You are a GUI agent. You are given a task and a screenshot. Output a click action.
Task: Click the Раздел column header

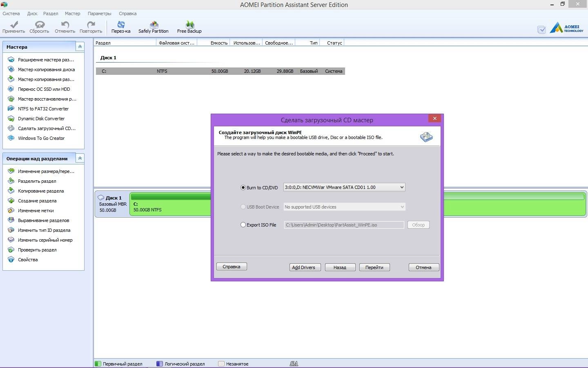point(125,43)
